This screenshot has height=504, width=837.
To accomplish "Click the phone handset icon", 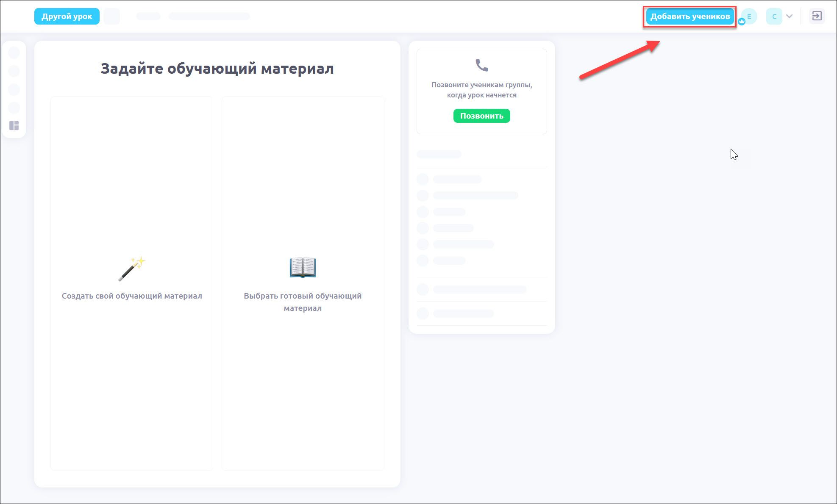I will click(481, 65).
